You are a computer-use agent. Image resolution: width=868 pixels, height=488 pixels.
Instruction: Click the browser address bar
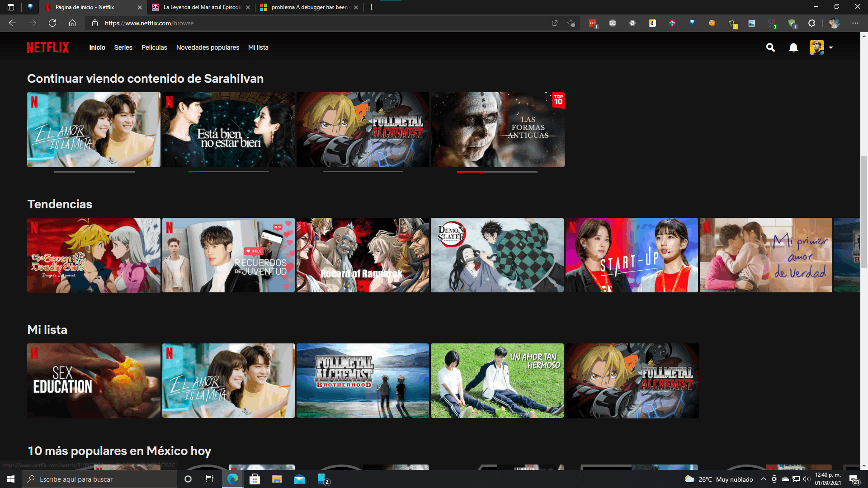(x=316, y=23)
